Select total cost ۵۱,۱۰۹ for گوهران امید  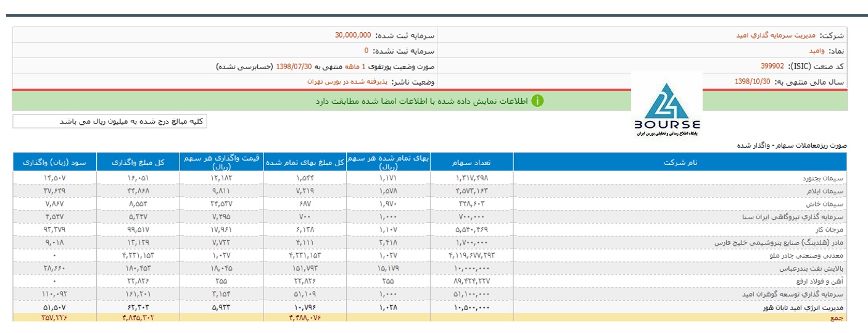coord(305,295)
